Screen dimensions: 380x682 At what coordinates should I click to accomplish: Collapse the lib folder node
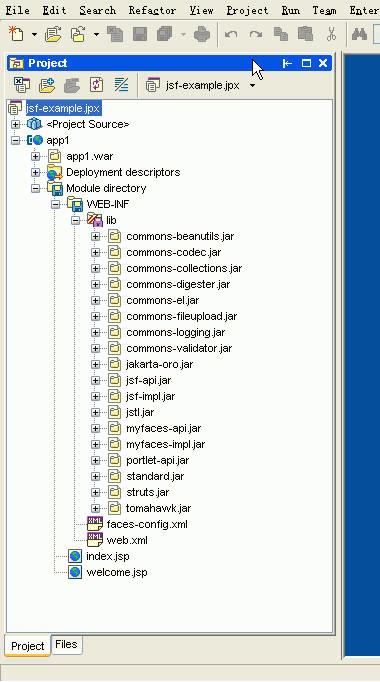75,221
